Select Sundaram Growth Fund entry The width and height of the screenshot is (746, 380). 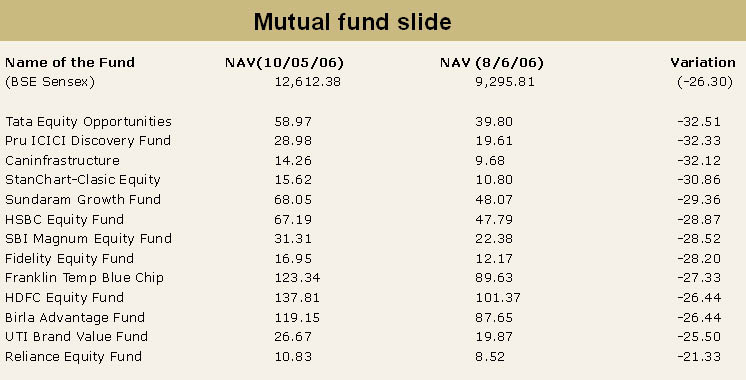(x=83, y=199)
